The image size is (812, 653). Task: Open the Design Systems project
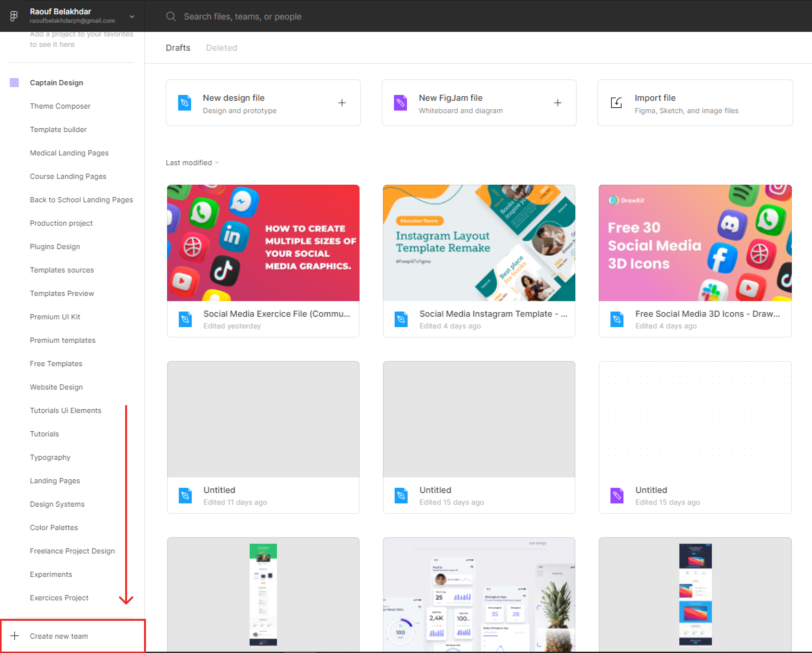[x=57, y=504]
